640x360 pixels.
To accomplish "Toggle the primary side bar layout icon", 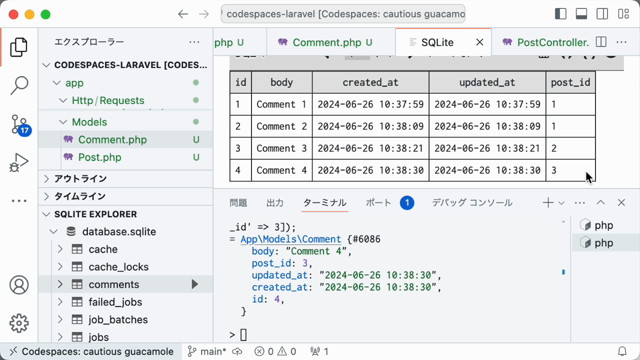I will (561, 14).
